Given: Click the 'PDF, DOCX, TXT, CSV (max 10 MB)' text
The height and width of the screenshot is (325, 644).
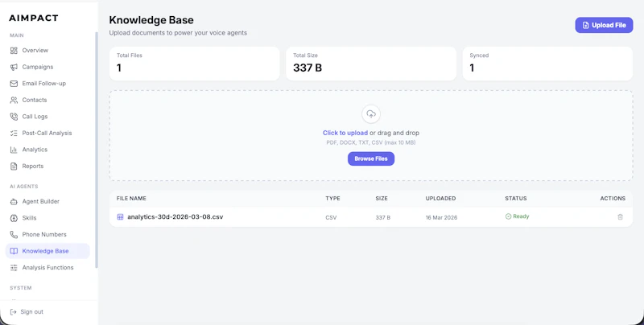Looking at the screenshot, I should [370, 143].
